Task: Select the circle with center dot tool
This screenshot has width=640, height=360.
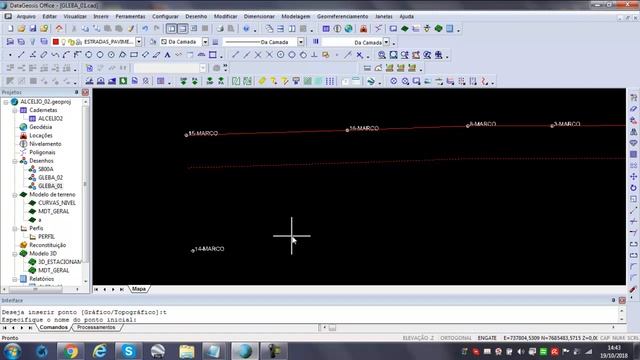Action: (x=111, y=55)
